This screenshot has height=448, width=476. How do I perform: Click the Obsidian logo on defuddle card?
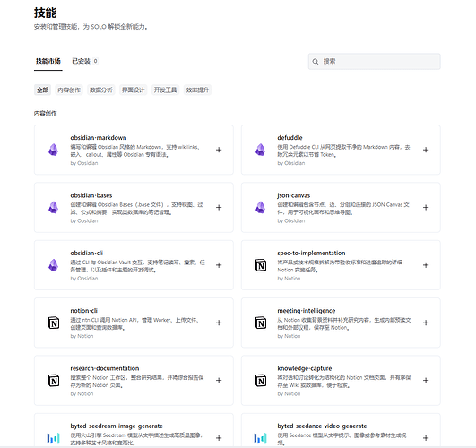coord(261,150)
